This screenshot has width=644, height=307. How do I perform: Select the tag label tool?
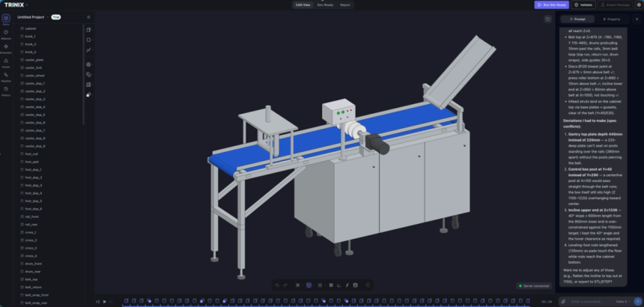click(88, 75)
